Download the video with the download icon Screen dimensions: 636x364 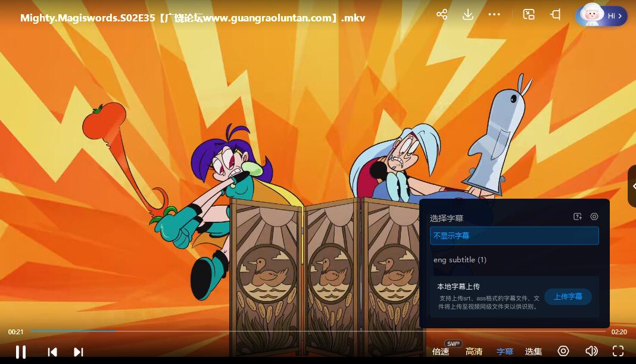[x=467, y=15]
